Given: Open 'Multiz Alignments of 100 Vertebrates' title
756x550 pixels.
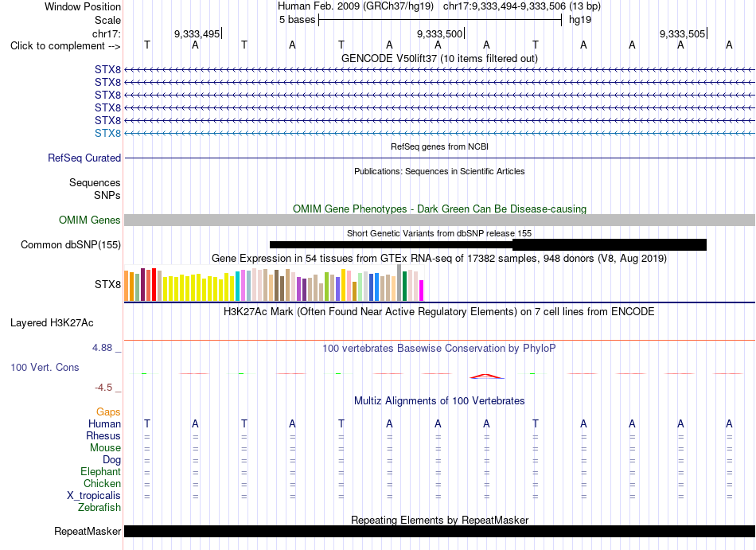Looking at the screenshot, I should [x=439, y=401].
